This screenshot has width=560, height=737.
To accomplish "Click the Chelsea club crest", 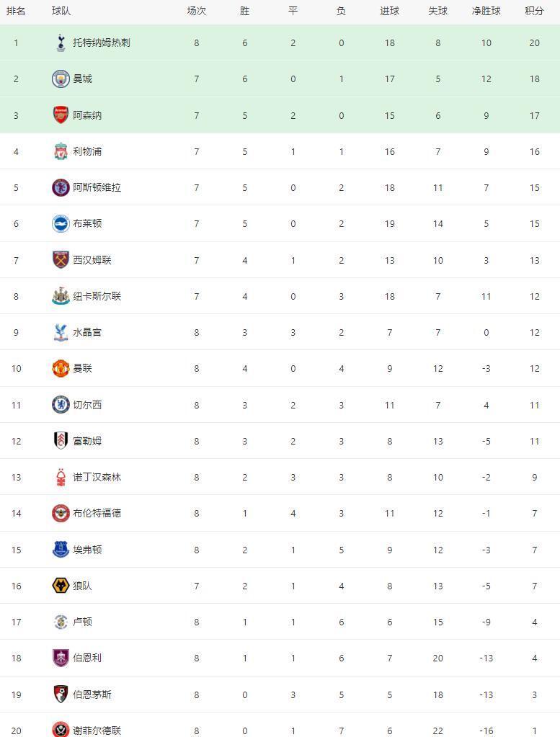I will tap(61, 405).
